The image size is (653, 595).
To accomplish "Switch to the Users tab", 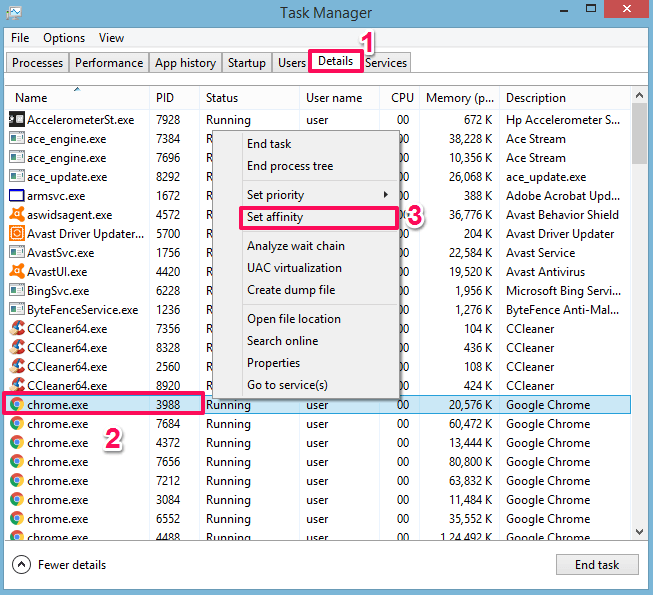I will pos(292,62).
